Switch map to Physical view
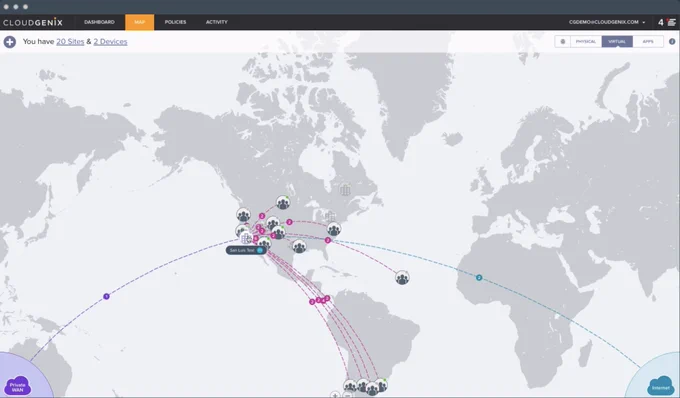This screenshot has height=398, width=680. (x=585, y=42)
